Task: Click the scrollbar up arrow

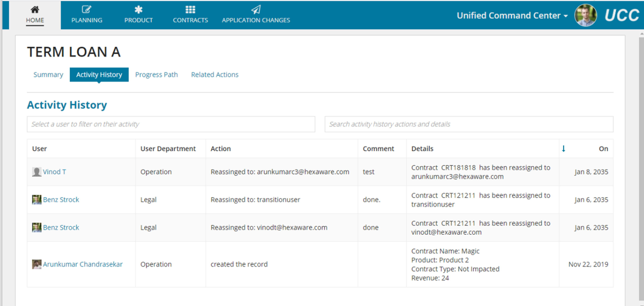Action: (x=641, y=33)
